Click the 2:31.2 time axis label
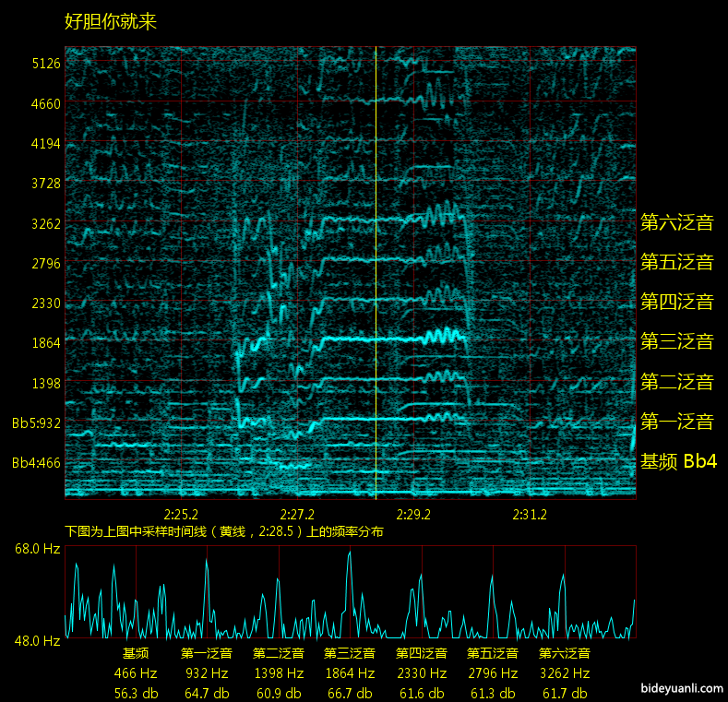The height and width of the screenshot is (702, 728). click(531, 514)
